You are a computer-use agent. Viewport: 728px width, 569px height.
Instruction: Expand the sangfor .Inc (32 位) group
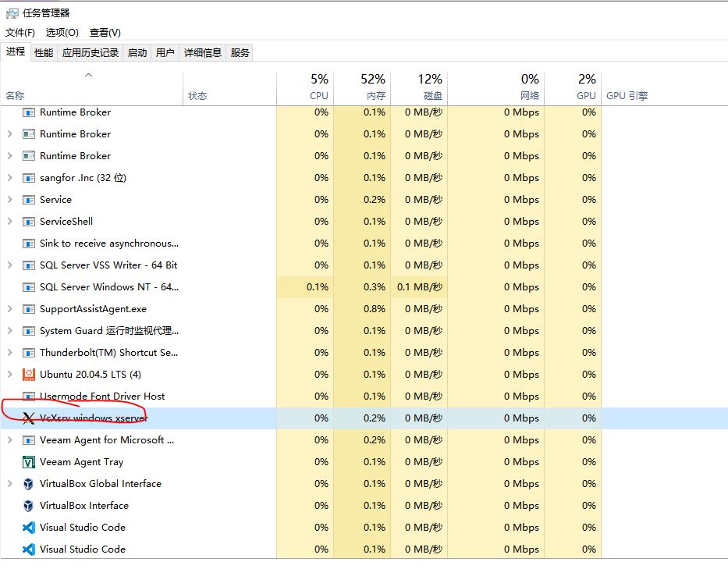[9, 177]
